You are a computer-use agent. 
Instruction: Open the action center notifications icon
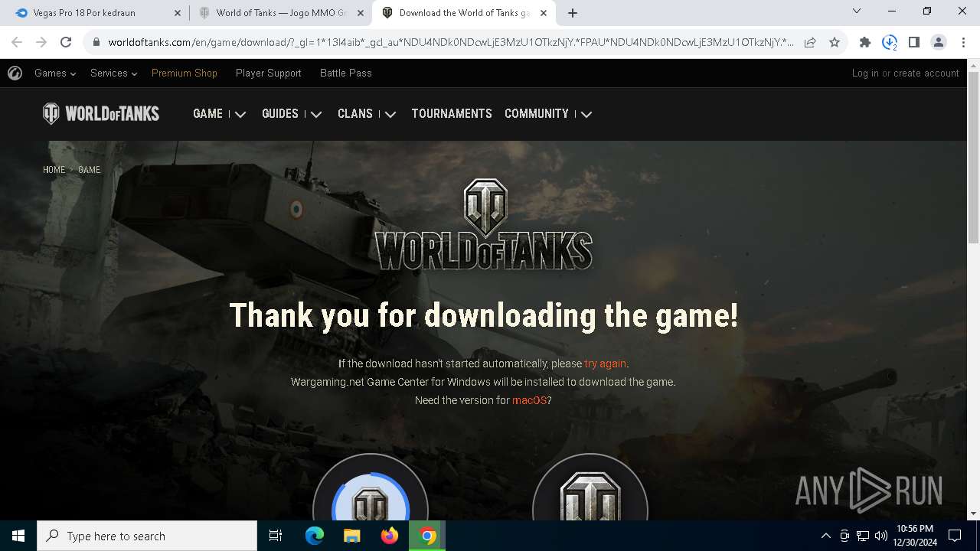click(955, 536)
